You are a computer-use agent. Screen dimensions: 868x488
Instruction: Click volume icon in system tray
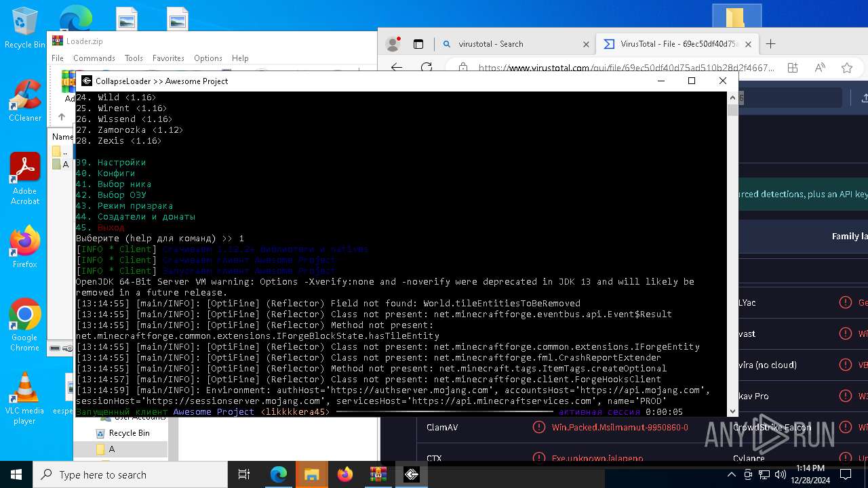click(780, 474)
